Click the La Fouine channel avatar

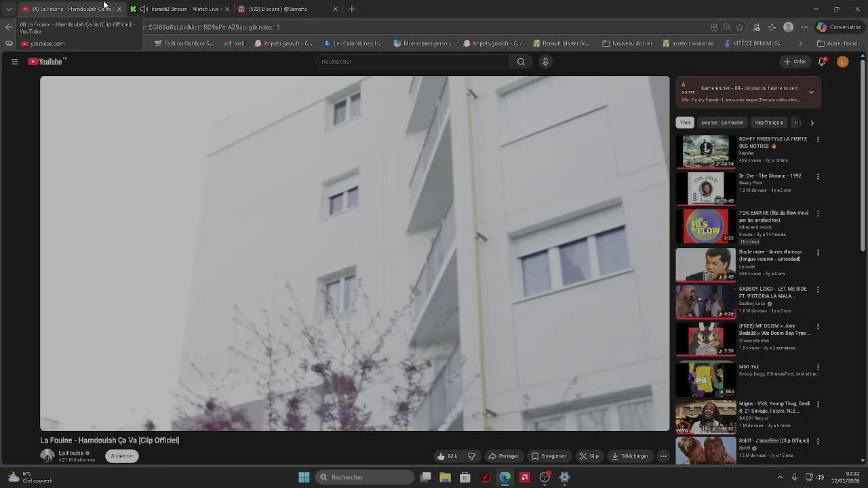coord(47,456)
